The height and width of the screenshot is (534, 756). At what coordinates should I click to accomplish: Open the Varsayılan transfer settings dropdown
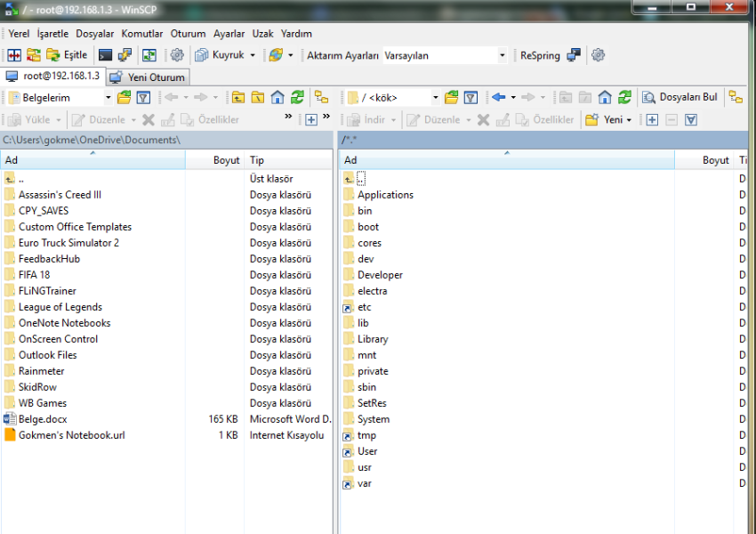point(502,55)
